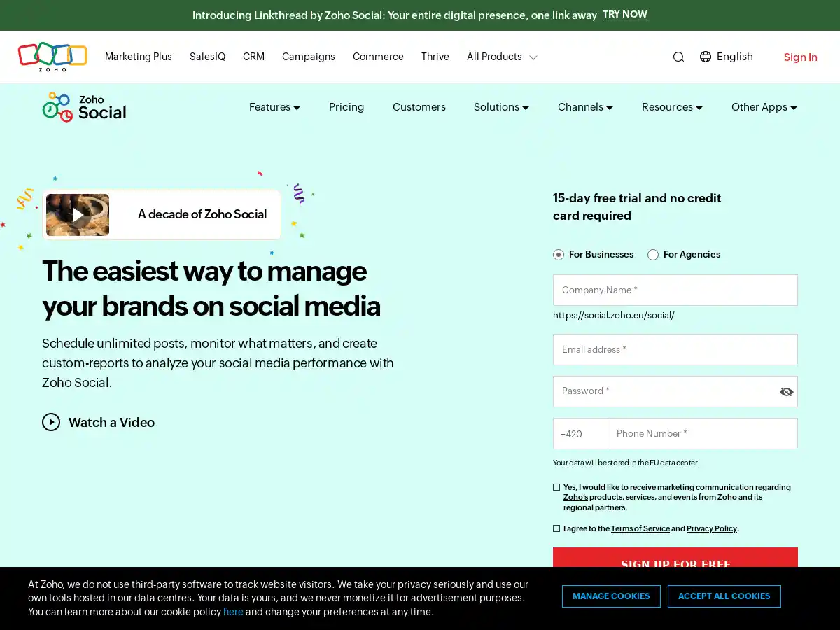Screen dimensions: 840x630
Task: Open the Privacy Policy link
Action: point(711,528)
